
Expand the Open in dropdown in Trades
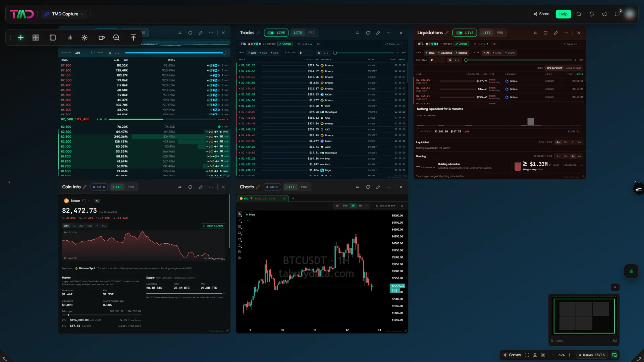[x=394, y=44]
